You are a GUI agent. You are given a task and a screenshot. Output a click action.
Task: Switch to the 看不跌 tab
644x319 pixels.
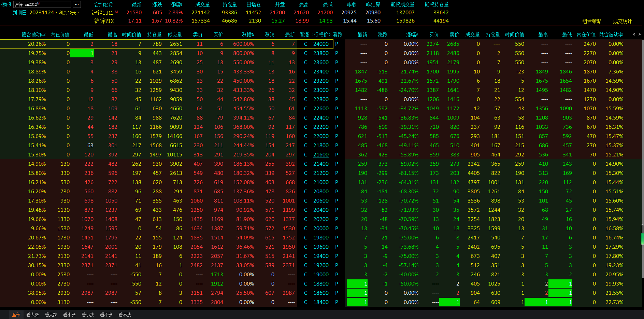coord(125,315)
